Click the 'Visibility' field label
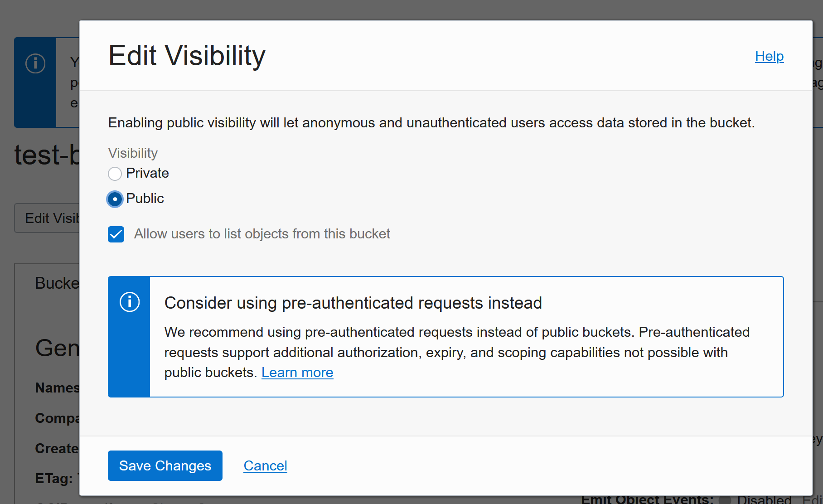The width and height of the screenshot is (823, 504). (x=133, y=153)
